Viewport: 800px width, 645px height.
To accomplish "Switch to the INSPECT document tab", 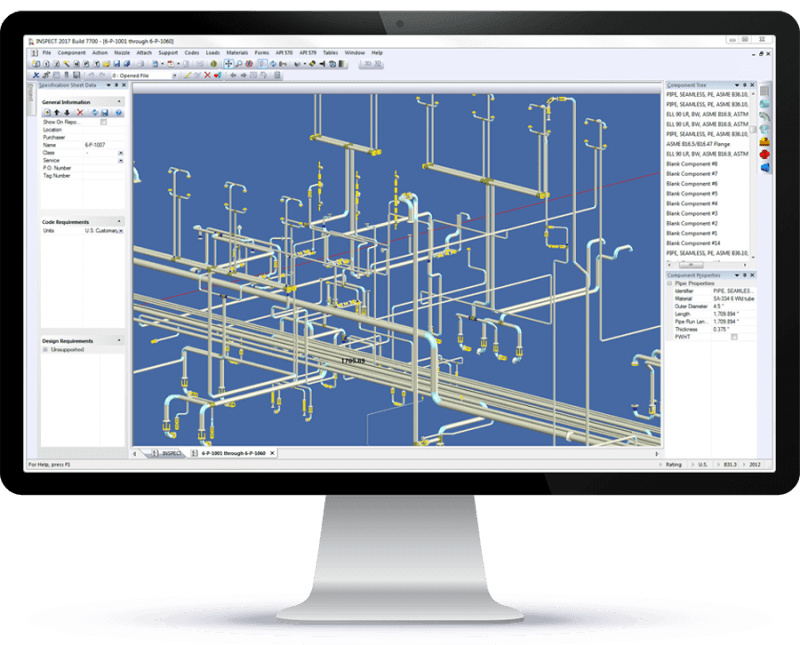I will (167, 453).
